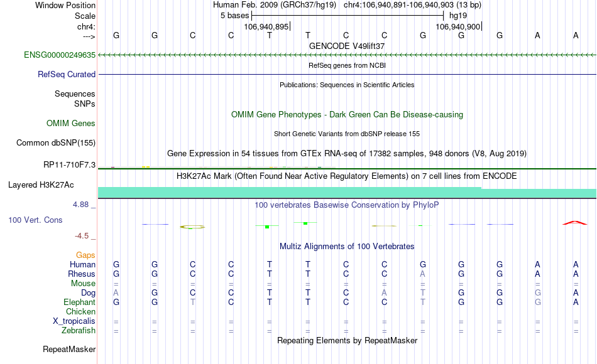This screenshot has height=364, width=597.
Task: Click the RefSeq genes from NCBI title
Action: (347, 65)
